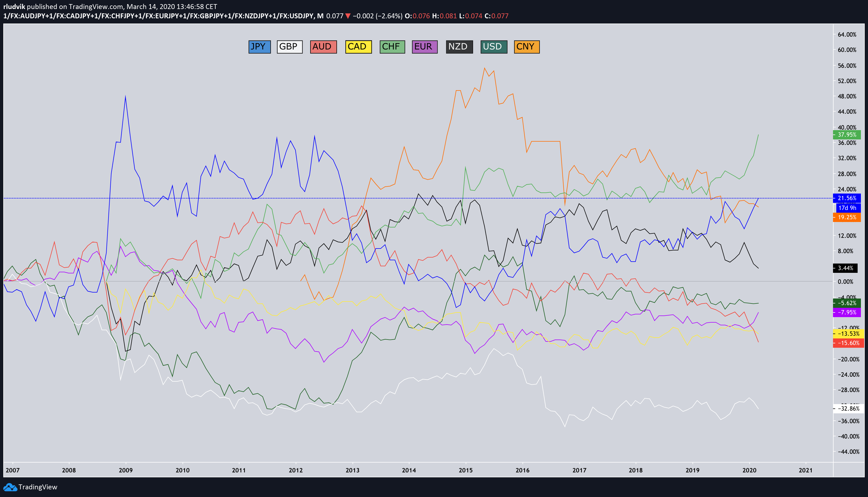Click the black NZD legend label
Screen dimensions: 868x497
(x=459, y=47)
